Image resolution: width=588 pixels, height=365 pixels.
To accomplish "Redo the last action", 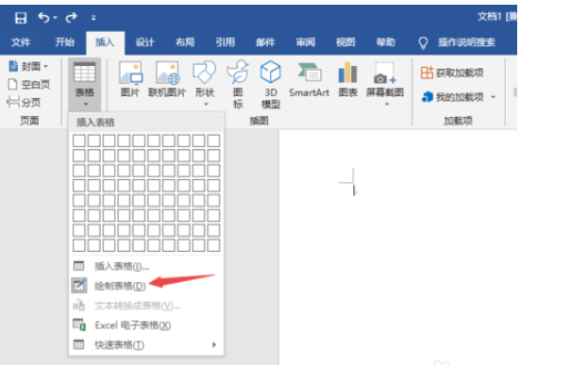I will (x=71, y=17).
